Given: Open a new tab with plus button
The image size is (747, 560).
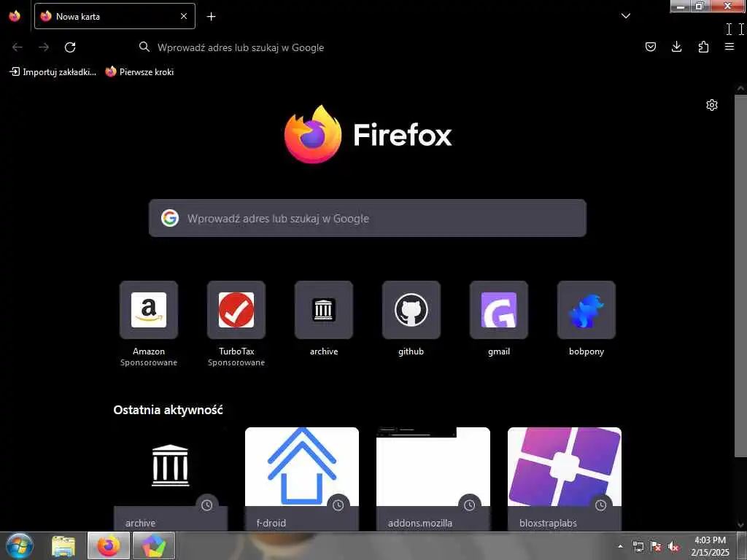Looking at the screenshot, I should point(211,17).
